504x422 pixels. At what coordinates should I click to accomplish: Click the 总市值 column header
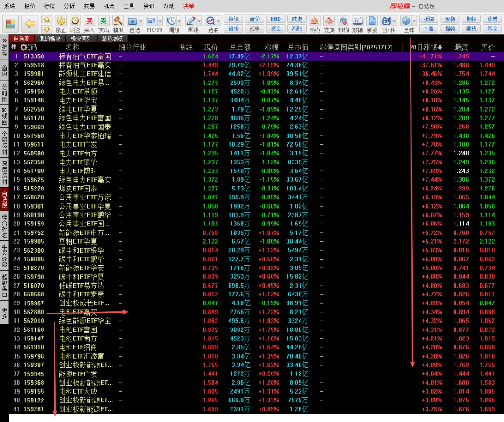[x=298, y=48]
